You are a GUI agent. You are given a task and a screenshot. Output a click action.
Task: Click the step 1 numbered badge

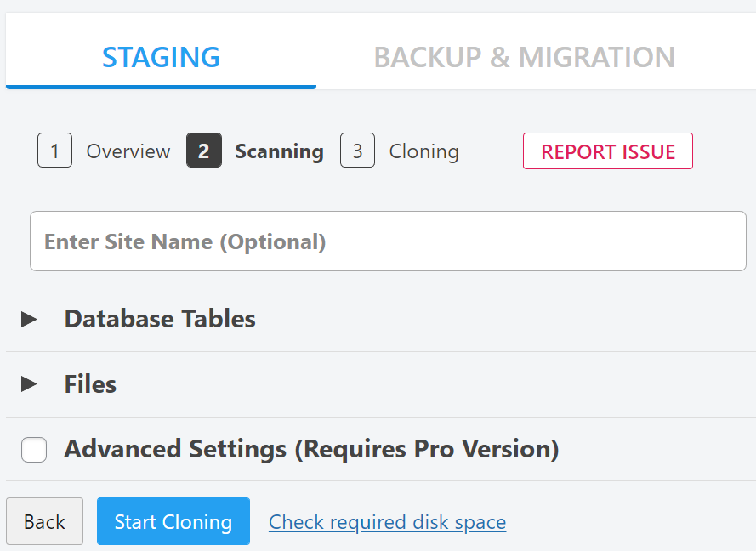[54, 151]
